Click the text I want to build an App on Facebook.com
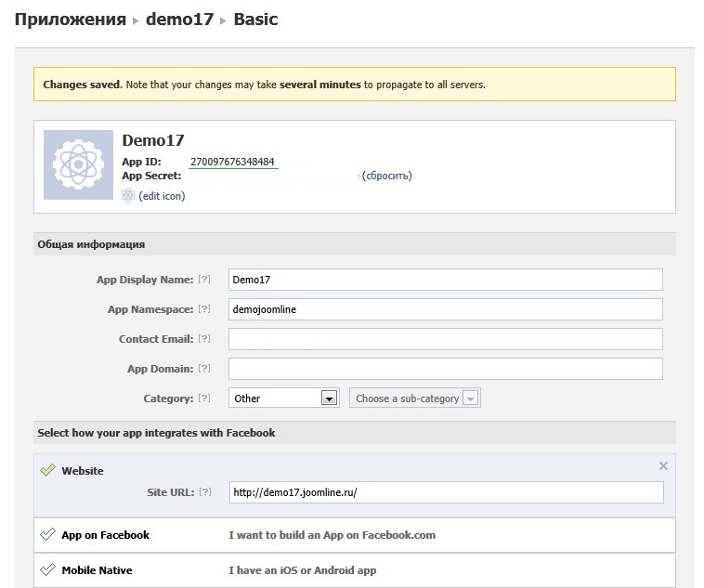The height and width of the screenshot is (588, 704). pos(332,535)
